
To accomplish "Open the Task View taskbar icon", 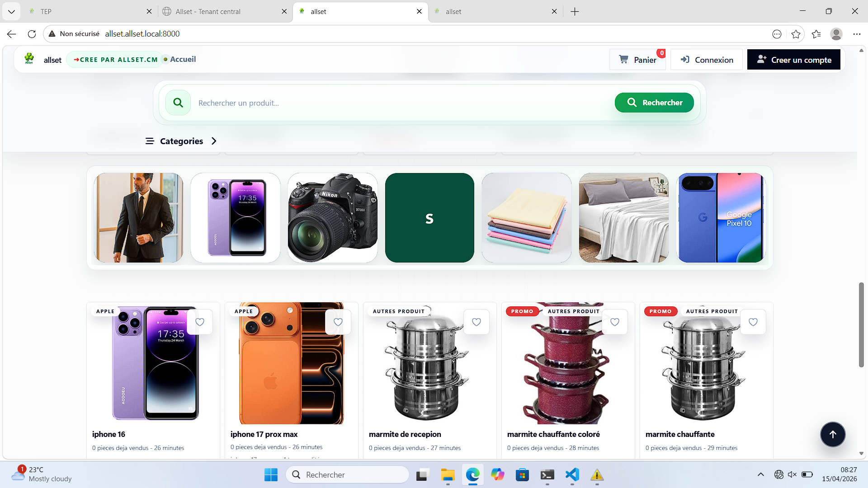I will coord(422,475).
